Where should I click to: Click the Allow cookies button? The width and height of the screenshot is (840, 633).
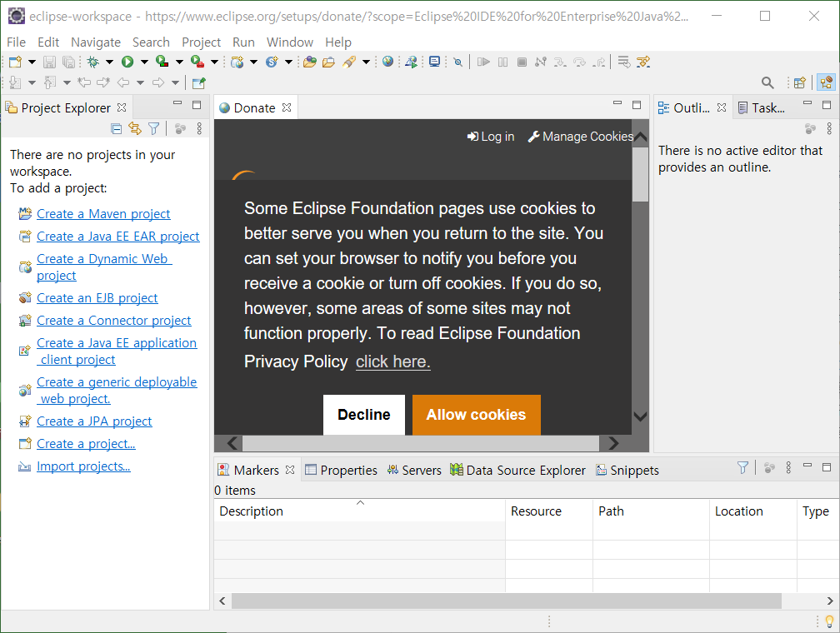tap(477, 415)
